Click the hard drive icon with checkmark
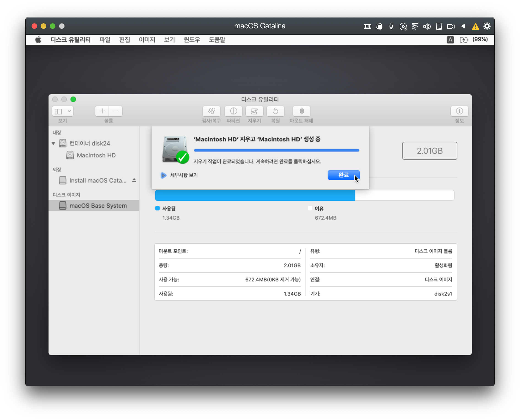The height and width of the screenshot is (420, 520). click(176, 150)
